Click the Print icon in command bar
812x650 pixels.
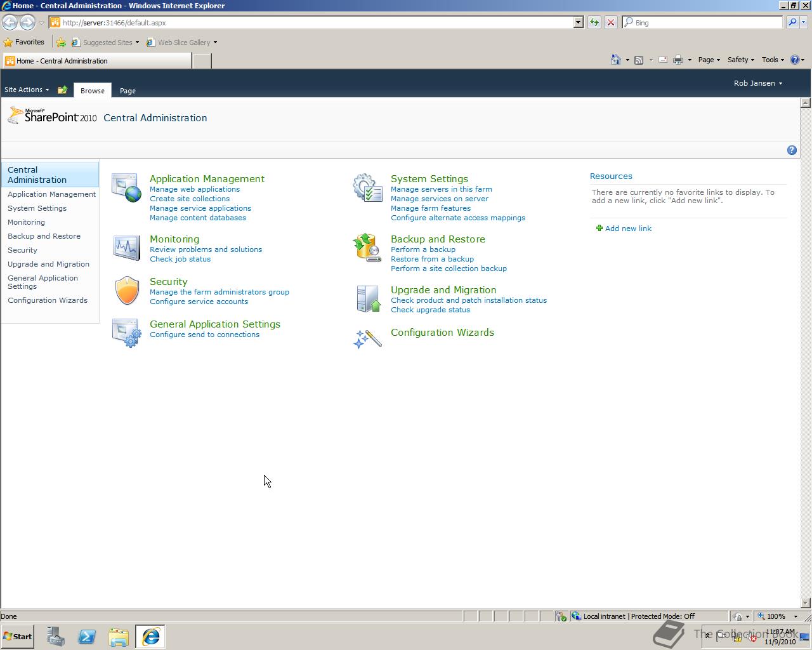click(x=678, y=60)
